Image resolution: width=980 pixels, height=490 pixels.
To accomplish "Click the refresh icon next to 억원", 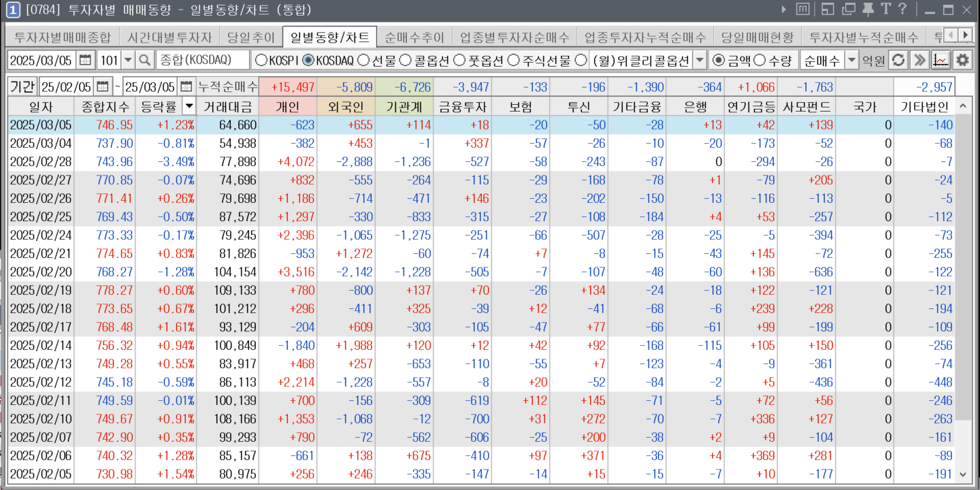I will [898, 60].
